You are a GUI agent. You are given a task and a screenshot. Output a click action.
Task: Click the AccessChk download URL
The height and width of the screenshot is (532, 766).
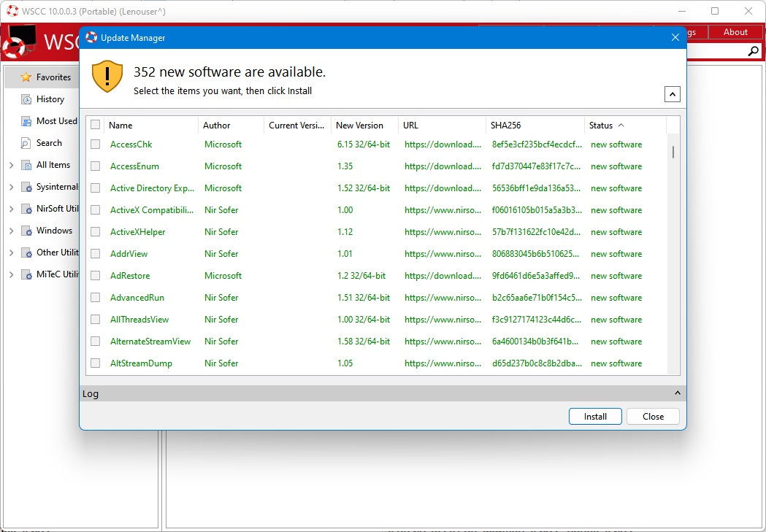pyautogui.click(x=443, y=144)
